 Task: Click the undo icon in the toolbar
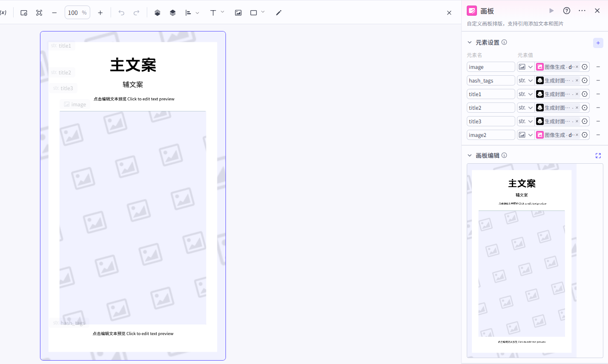[x=121, y=12]
